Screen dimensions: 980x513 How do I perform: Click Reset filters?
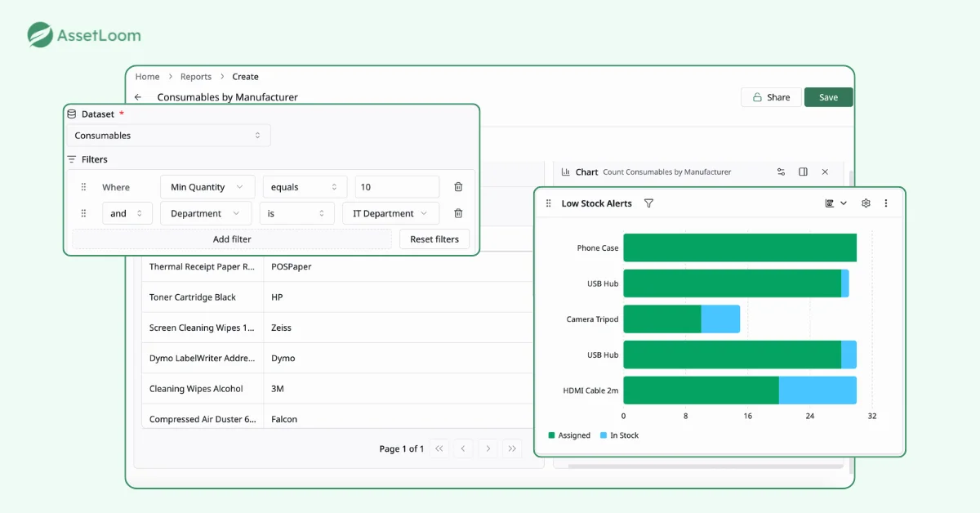pyautogui.click(x=434, y=239)
